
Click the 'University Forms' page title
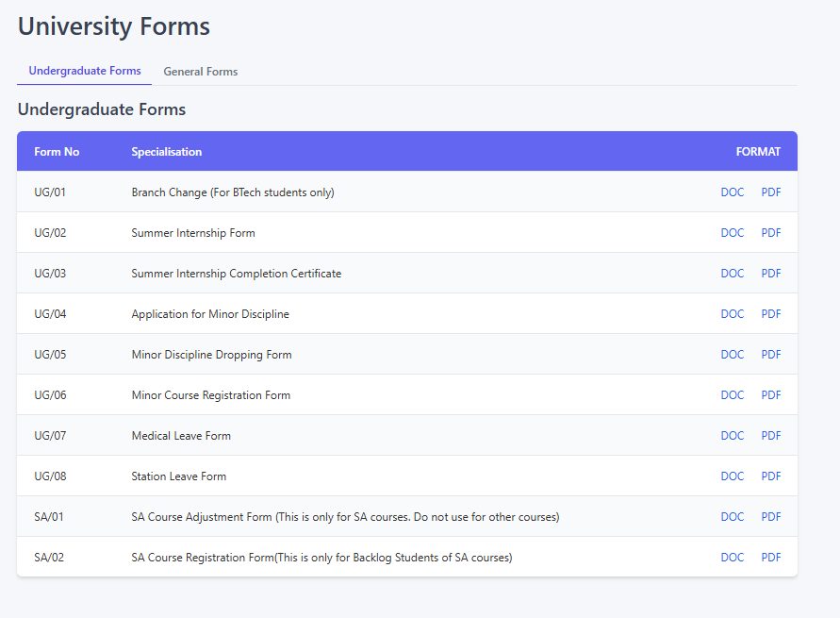(x=114, y=26)
